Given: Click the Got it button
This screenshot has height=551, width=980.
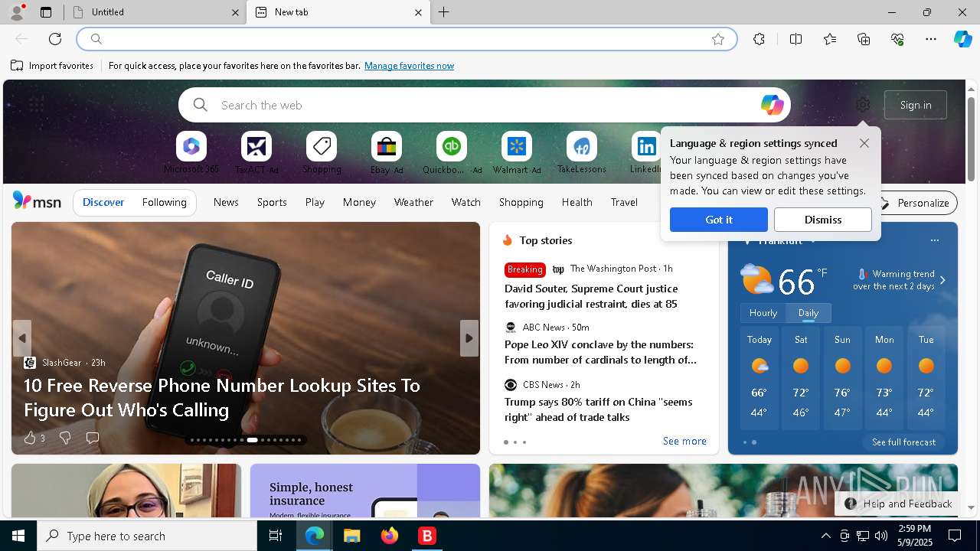Looking at the screenshot, I should click(719, 220).
